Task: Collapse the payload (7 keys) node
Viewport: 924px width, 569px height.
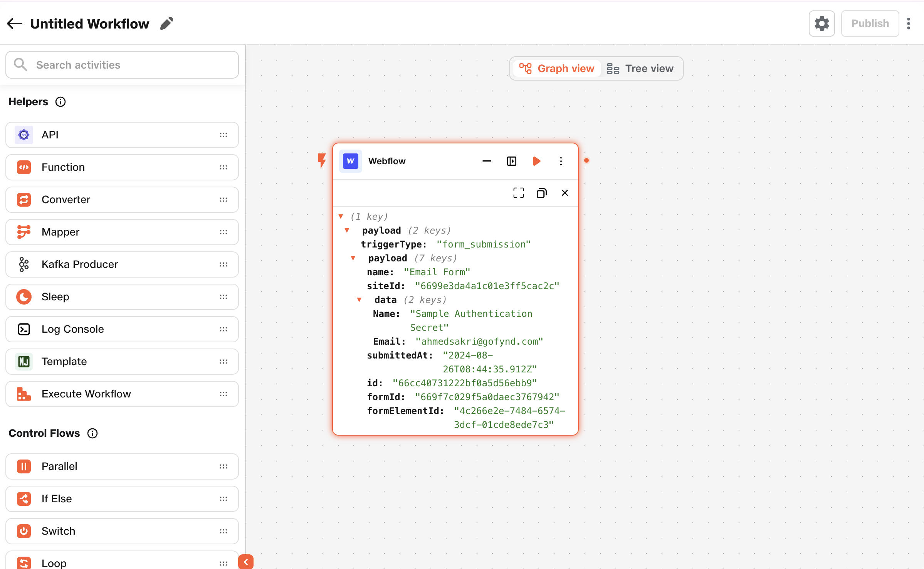Action: pyautogui.click(x=353, y=258)
